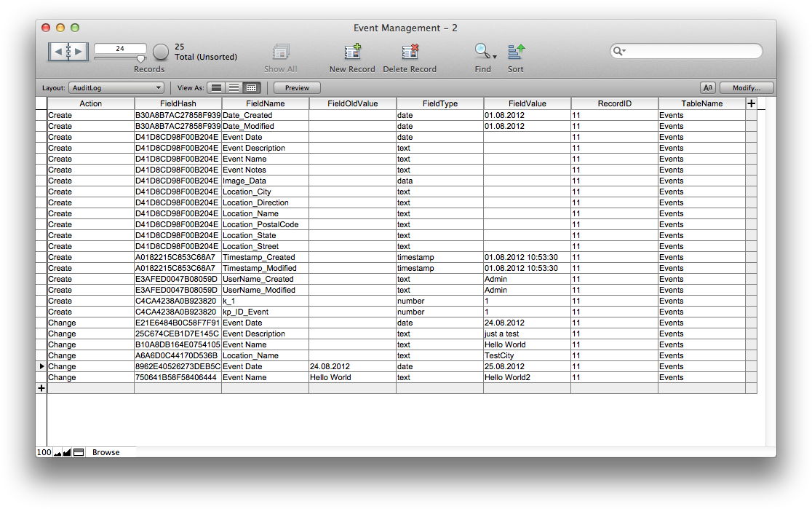Click the hash 8962E40526273DEB5C cell
This screenshot has width=812, height=509.
tap(178, 366)
